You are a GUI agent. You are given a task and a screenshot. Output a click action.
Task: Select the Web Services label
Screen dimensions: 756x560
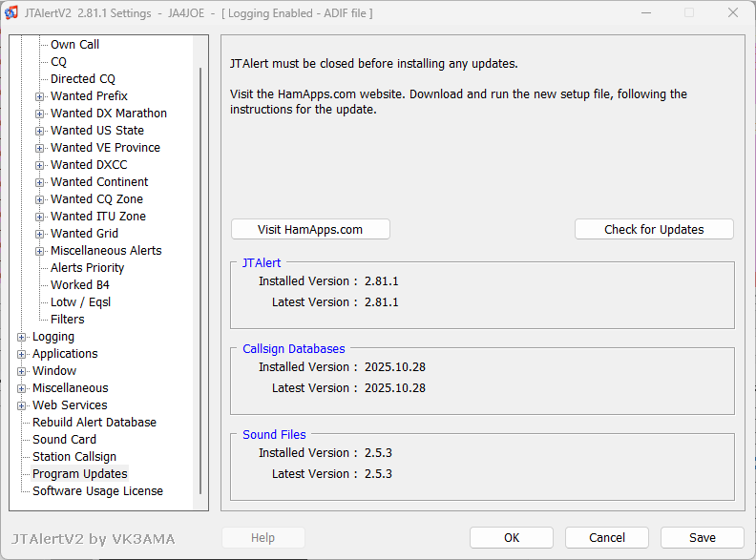[x=70, y=405]
